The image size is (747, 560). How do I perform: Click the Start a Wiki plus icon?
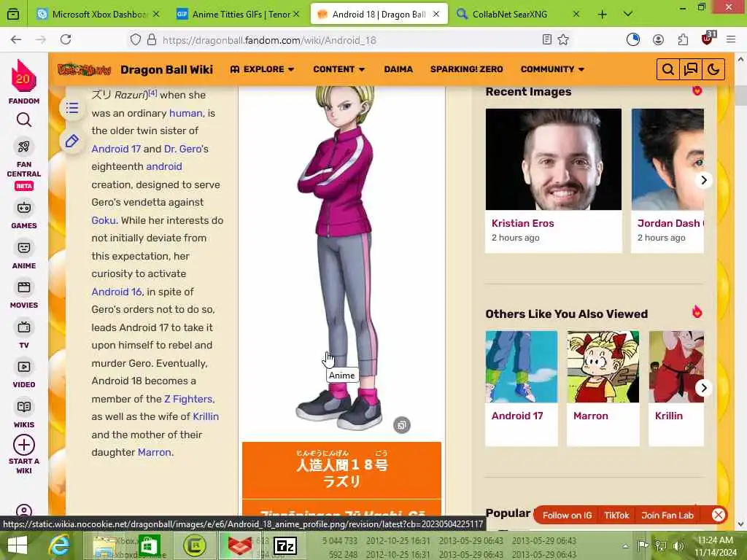click(24, 445)
